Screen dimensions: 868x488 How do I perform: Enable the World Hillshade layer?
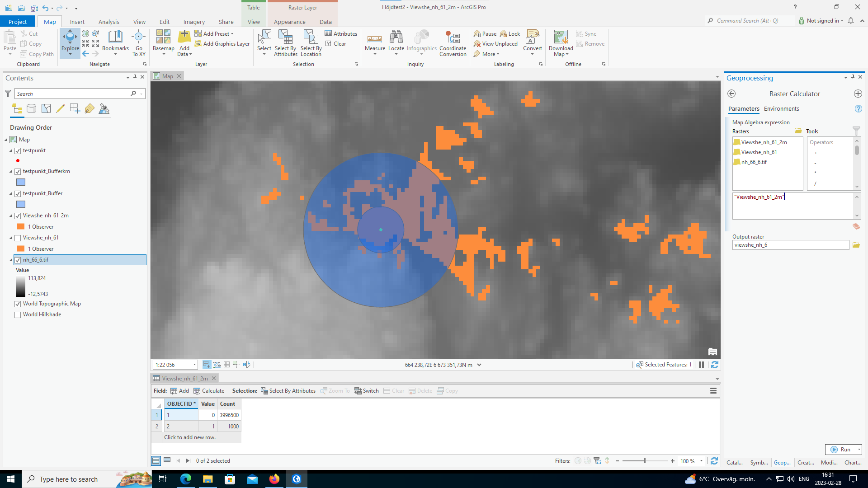click(x=18, y=314)
